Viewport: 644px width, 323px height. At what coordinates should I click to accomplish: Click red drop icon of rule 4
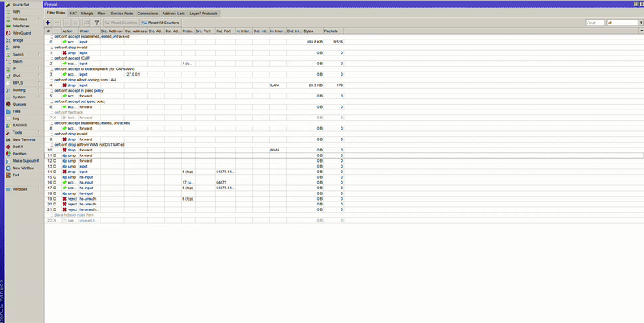coord(64,85)
